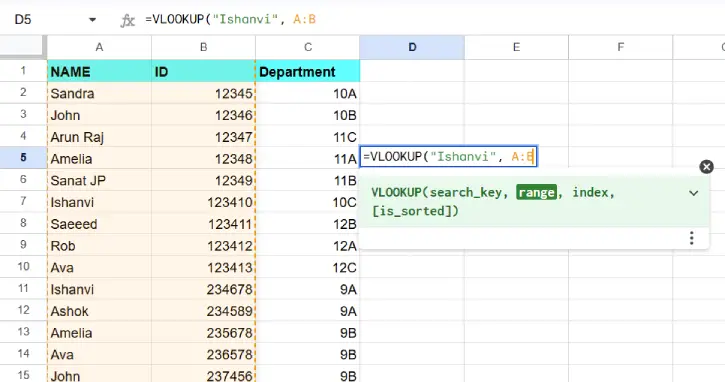The width and height of the screenshot is (725, 382).
Task: Click into the formula bar text
Action: click(230, 19)
